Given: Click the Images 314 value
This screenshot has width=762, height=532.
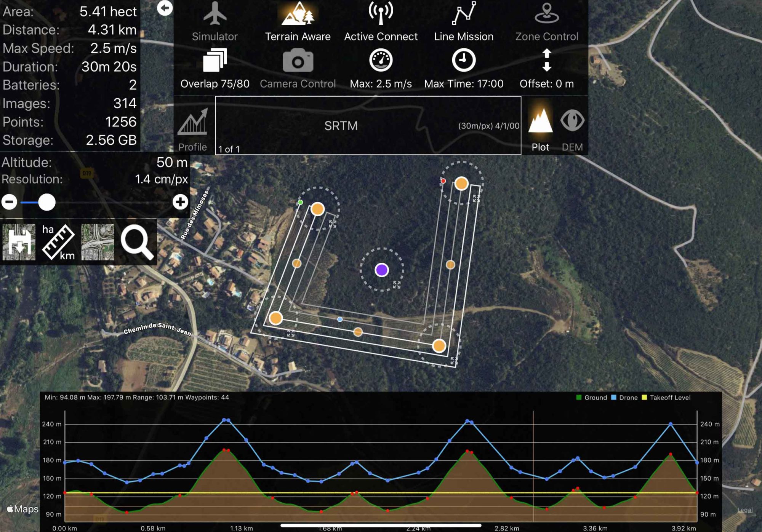Looking at the screenshot, I should pos(125,103).
